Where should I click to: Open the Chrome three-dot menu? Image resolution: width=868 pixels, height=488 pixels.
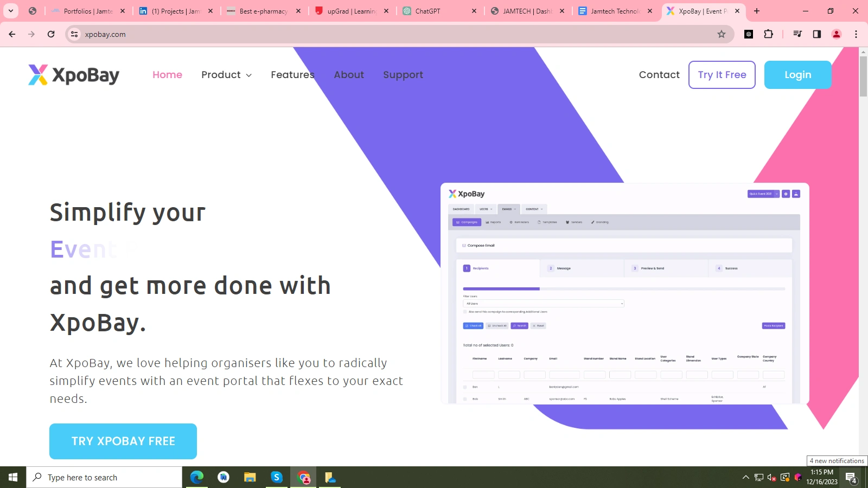tap(856, 34)
